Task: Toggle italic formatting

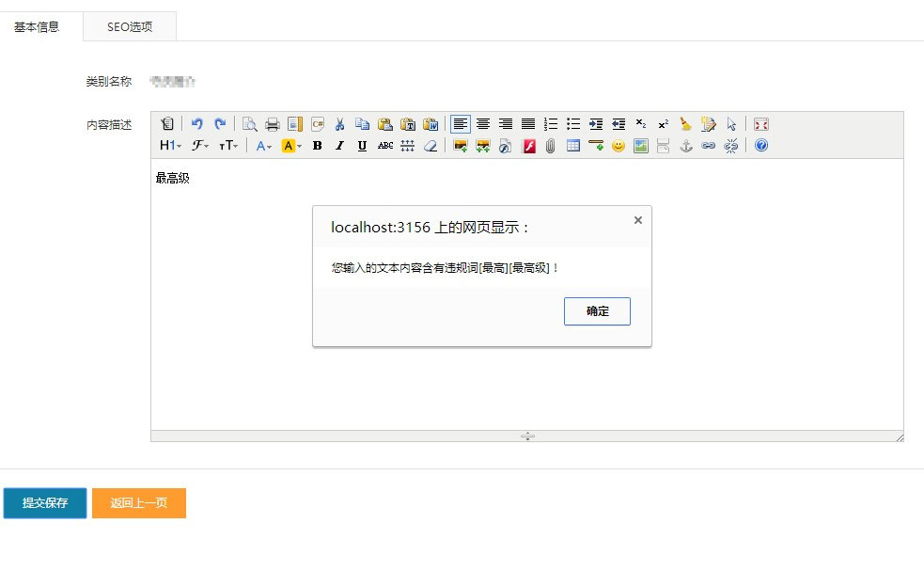Action: (339, 146)
